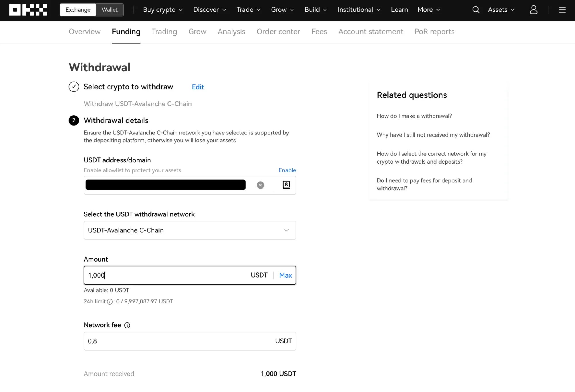Select the Exchange mode toggle
The width and height of the screenshot is (575, 392).
(78, 10)
